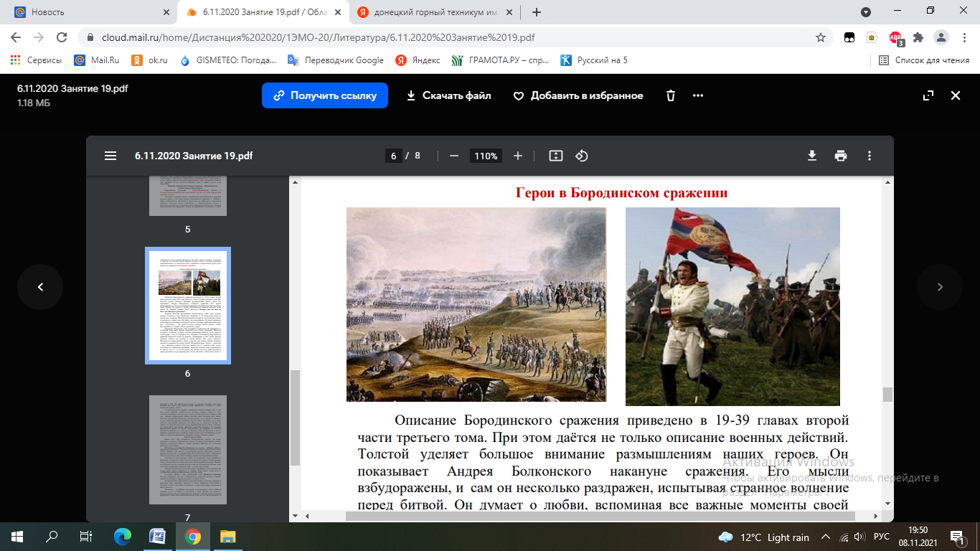Go to previous file with left arrow

pyautogui.click(x=40, y=287)
